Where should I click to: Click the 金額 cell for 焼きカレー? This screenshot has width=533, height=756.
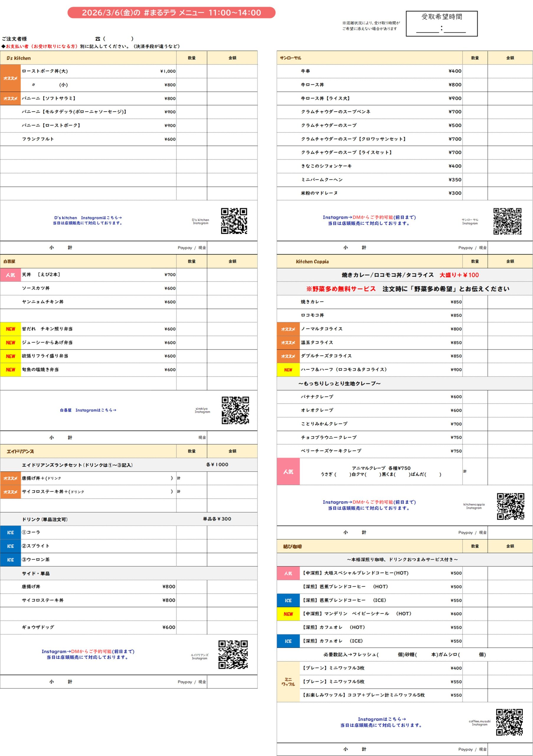coord(510,302)
